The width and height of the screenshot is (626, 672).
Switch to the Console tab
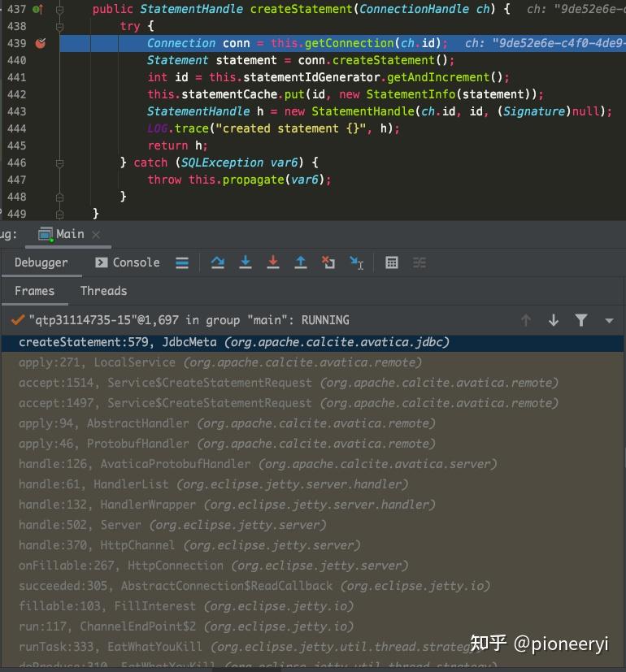[x=128, y=262]
